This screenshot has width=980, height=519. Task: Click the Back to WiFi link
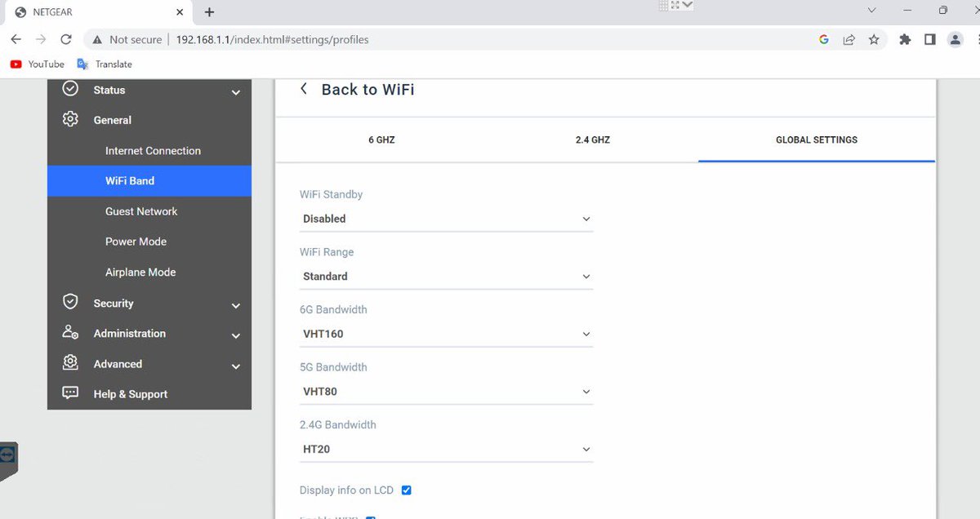[x=367, y=90]
